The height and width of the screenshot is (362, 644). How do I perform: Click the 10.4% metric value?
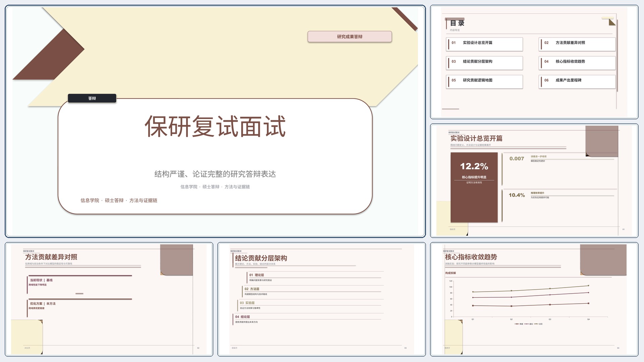pyautogui.click(x=517, y=195)
